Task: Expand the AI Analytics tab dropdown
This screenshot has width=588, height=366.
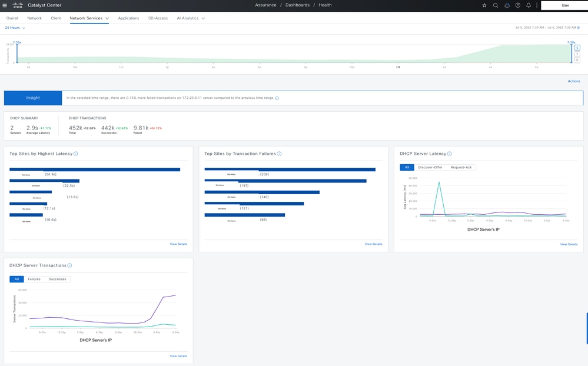Action: pos(203,18)
